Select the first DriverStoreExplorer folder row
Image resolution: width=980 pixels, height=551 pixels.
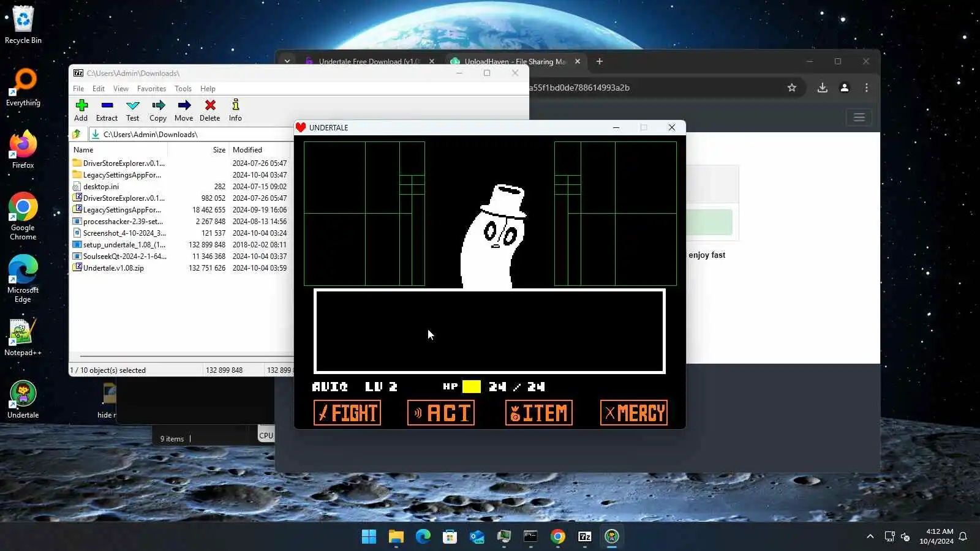click(x=181, y=163)
